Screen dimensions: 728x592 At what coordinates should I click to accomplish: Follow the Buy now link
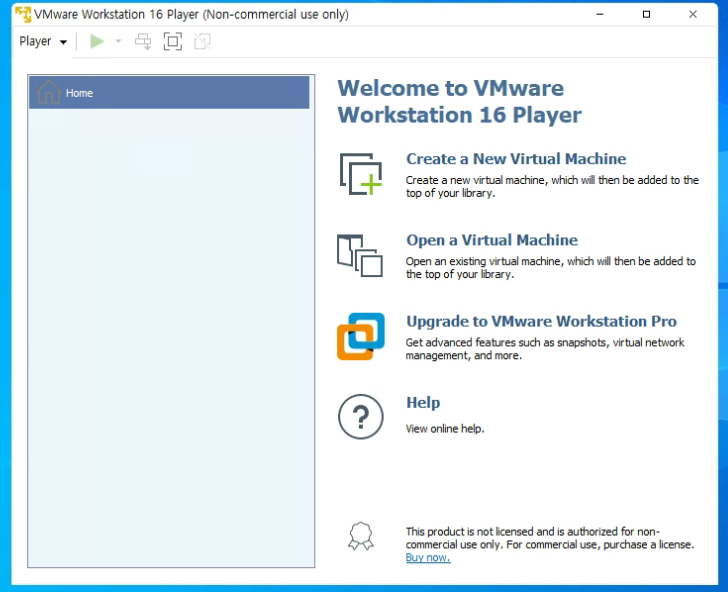(x=428, y=558)
